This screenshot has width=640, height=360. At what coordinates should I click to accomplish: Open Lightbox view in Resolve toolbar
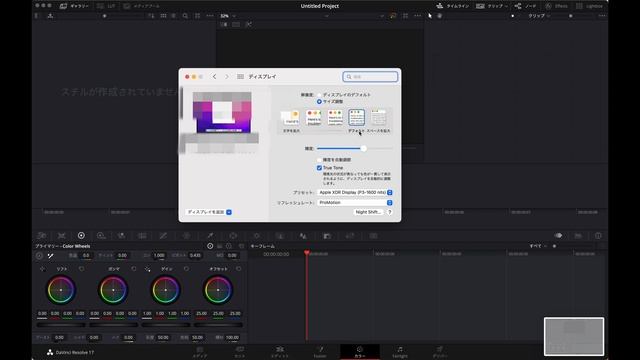click(589, 6)
